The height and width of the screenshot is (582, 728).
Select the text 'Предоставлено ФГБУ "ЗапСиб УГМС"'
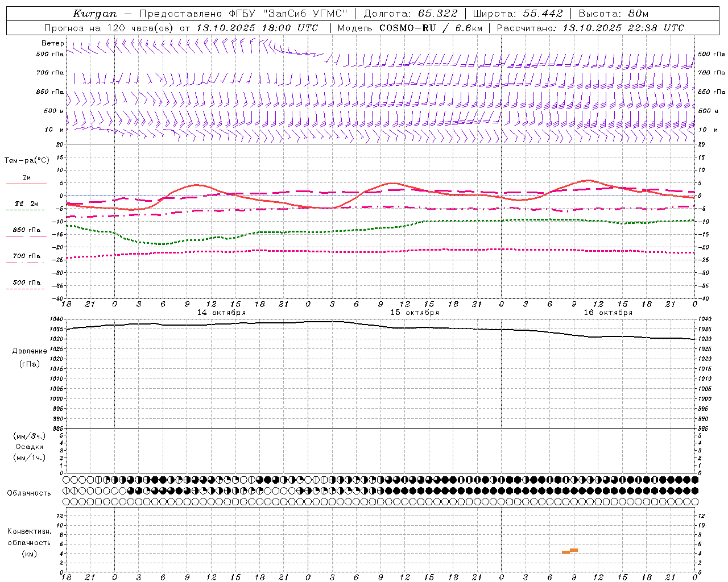[x=243, y=14]
